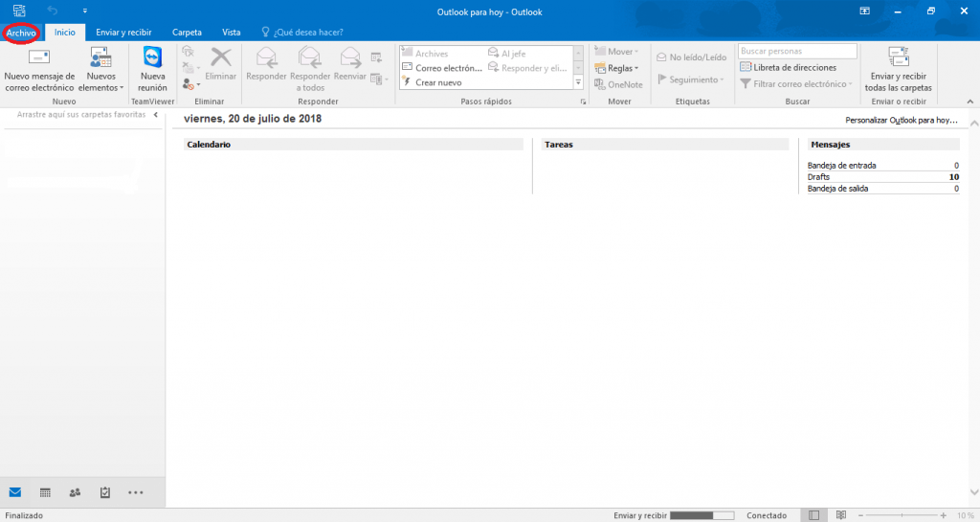980x522 pixels.
Task: Collapse the folder pane chevron
Action: 156,114
